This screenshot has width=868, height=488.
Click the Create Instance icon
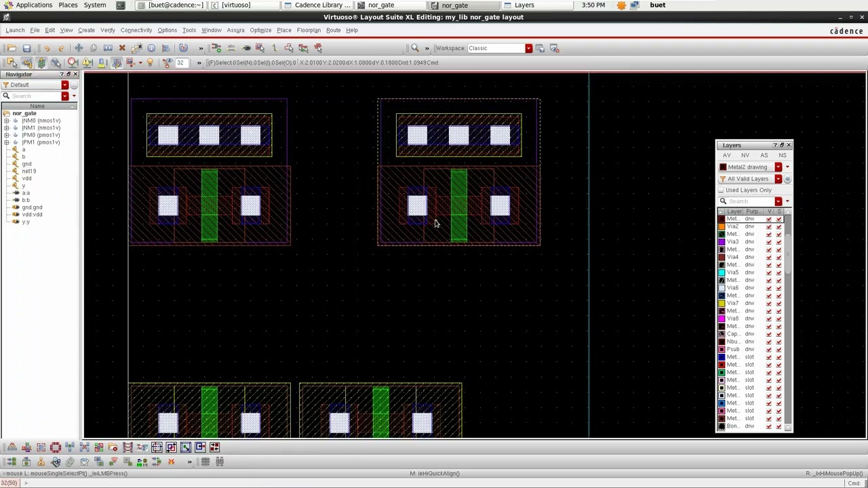pos(216,48)
